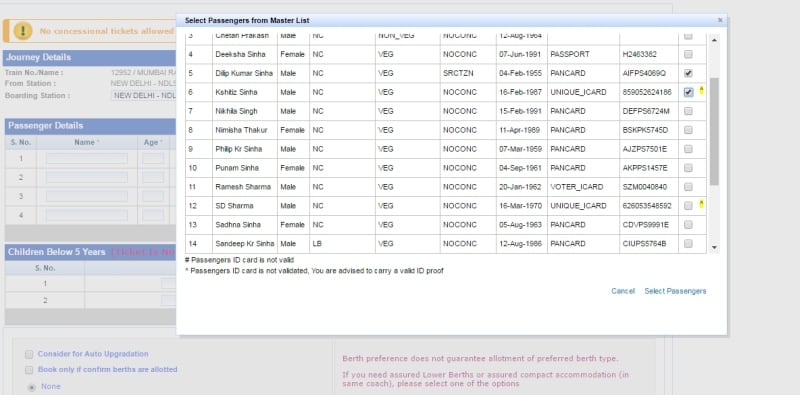Click the Passenger Details section header
This screenshot has width=800, height=395.
click(x=90, y=126)
